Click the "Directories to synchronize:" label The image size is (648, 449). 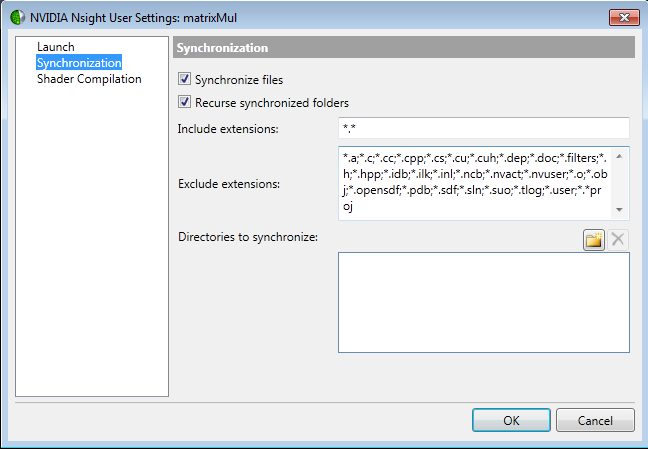tap(247, 237)
